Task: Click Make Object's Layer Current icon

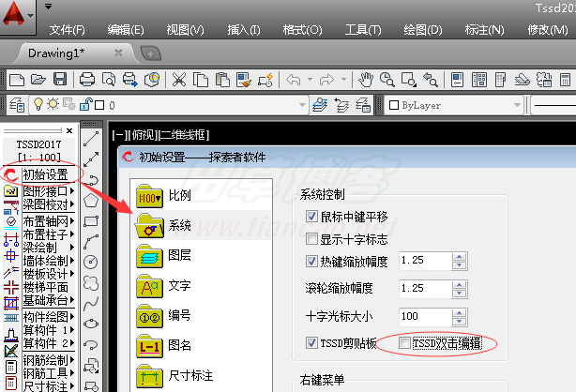Action: (x=320, y=105)
